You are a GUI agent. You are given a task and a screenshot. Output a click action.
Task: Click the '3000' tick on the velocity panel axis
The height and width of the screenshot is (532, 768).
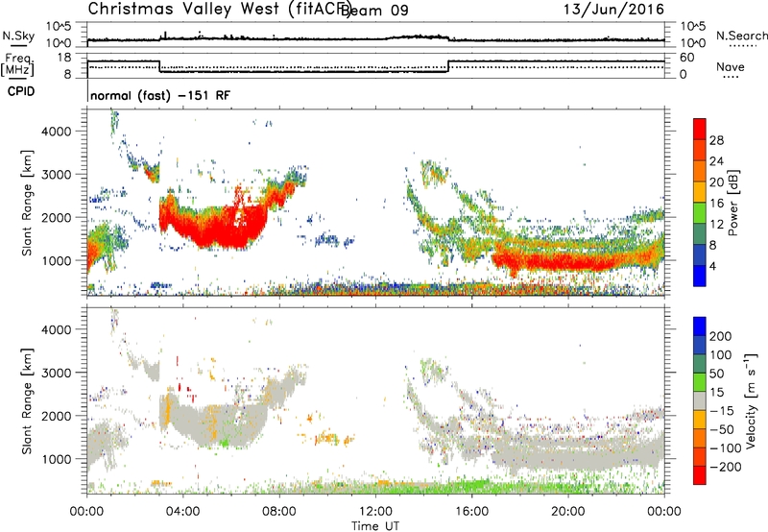click(x=56, y=373)
